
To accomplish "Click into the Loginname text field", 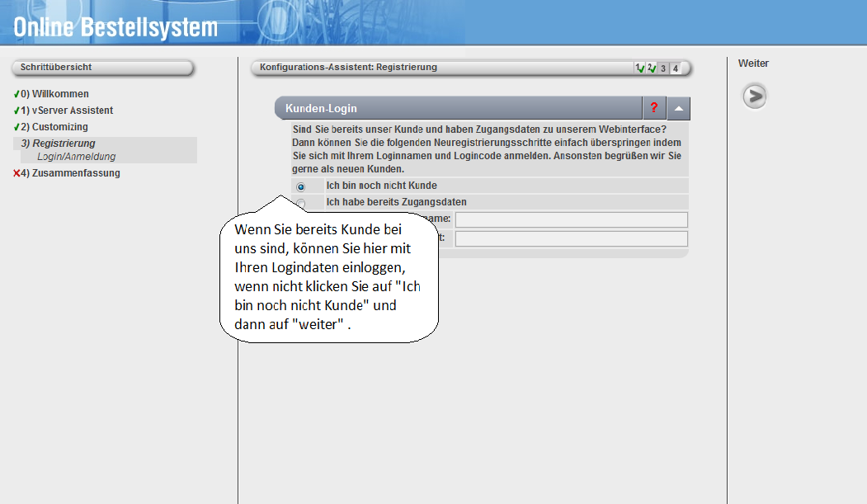I will (x=571, y=219).
